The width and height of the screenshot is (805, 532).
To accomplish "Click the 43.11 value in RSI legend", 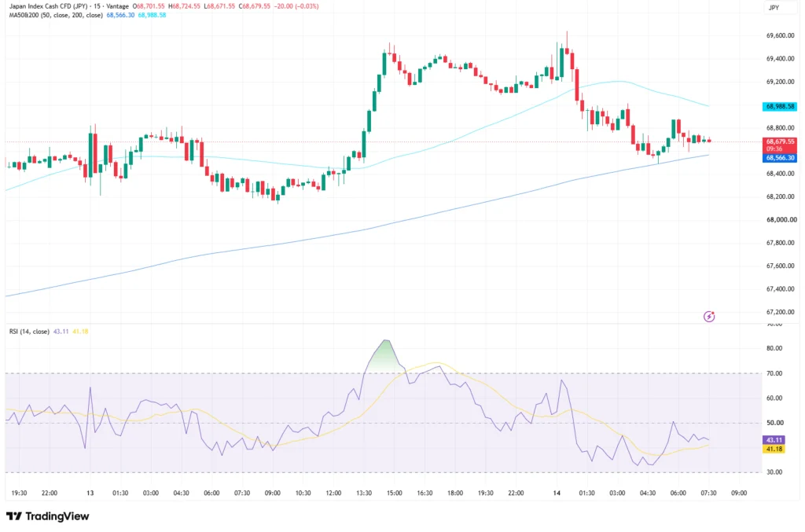I will pos(61,332).
